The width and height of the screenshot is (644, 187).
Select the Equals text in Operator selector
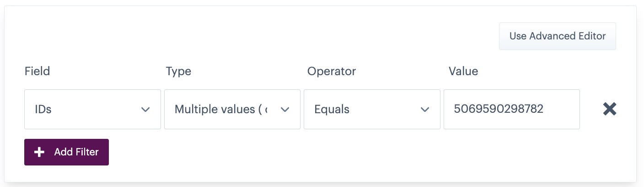tap(332, 110)
